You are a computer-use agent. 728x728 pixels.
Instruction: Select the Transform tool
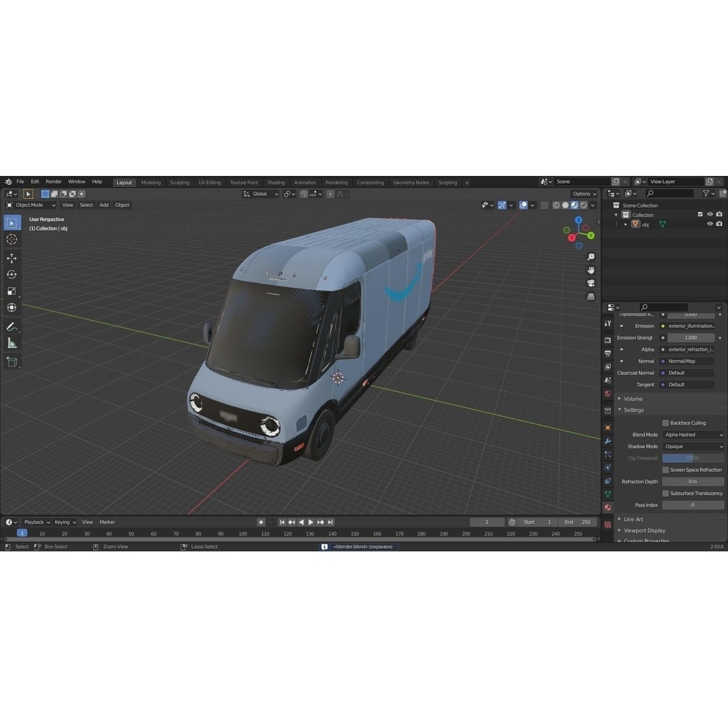point(12,307)
